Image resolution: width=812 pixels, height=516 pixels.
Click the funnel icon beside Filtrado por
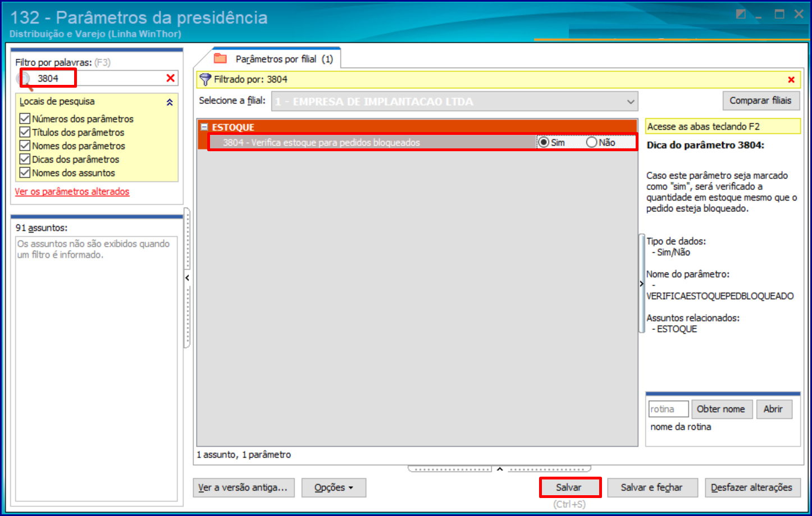(206, 79)
